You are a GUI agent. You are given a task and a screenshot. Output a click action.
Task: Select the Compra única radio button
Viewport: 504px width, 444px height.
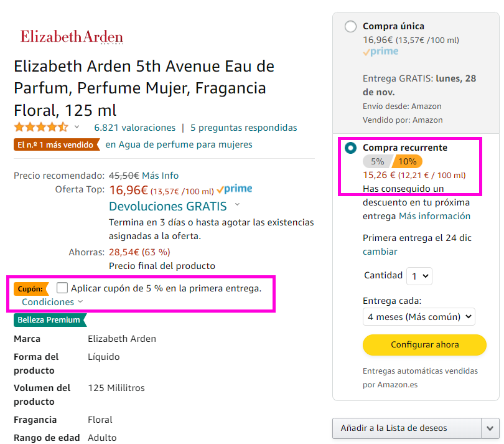pos(350,26)
